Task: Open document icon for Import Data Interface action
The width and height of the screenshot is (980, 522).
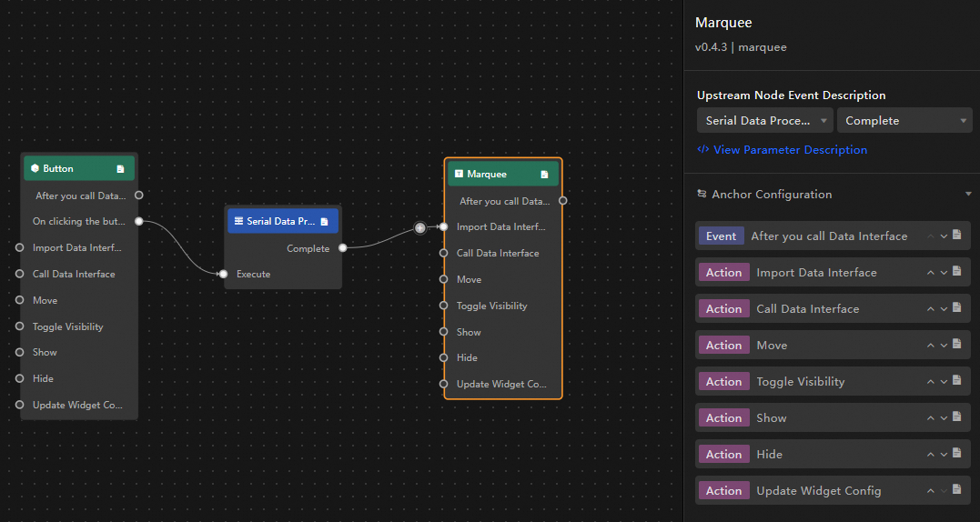Action: point(957,272)
